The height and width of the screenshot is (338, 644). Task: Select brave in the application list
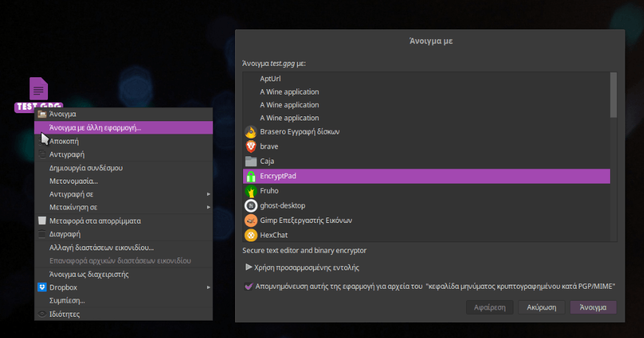point(426,146)
